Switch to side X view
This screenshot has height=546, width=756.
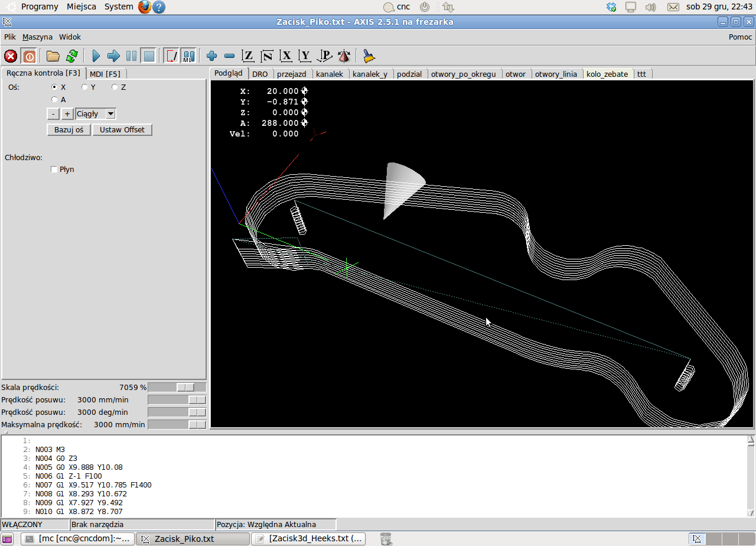[286, 56]
